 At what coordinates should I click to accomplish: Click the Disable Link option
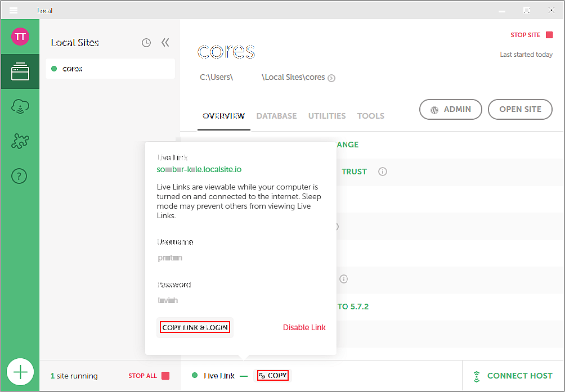[304, 327]
